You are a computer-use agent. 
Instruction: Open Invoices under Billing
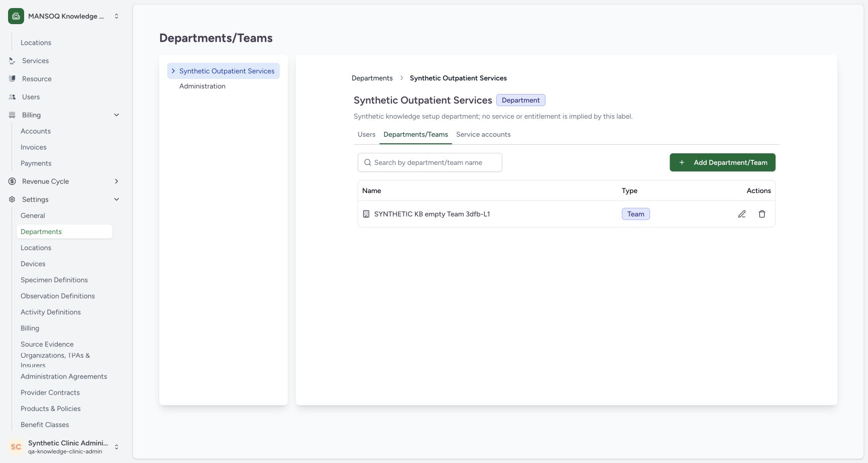pos(34,147)
